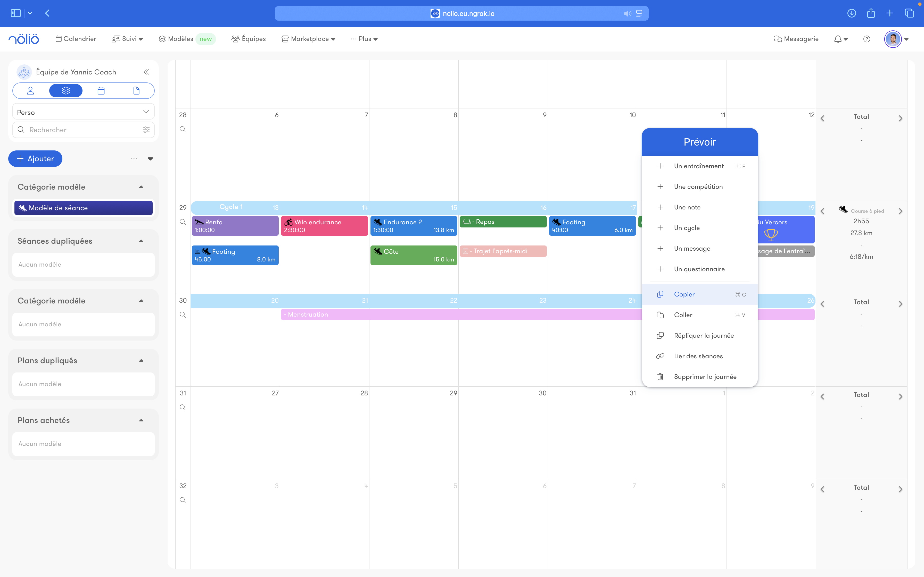
Task: Collapse sidebar with double chevron icon
Action: pyautogui.click(x=146, y=72)
